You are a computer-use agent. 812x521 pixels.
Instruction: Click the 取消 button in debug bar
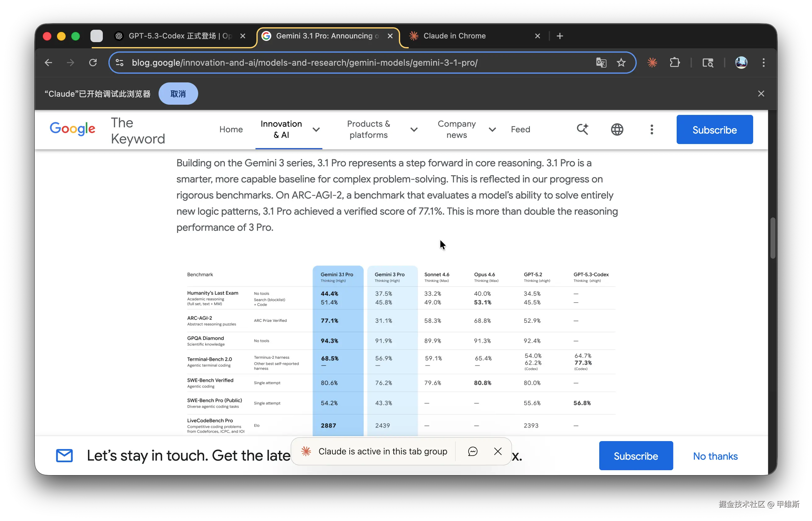click(x=178, y=94)
